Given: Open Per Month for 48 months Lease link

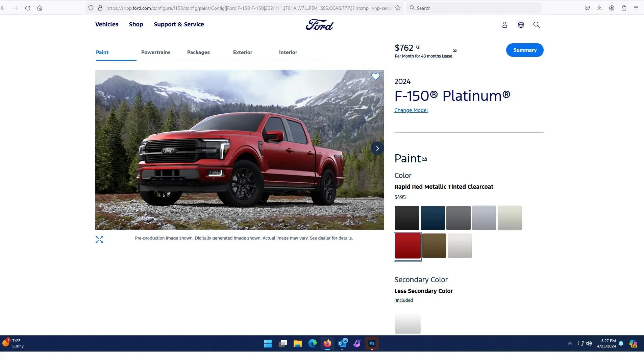Looking at the screenshot, I should pyautogui.click(x=423, y=56).
